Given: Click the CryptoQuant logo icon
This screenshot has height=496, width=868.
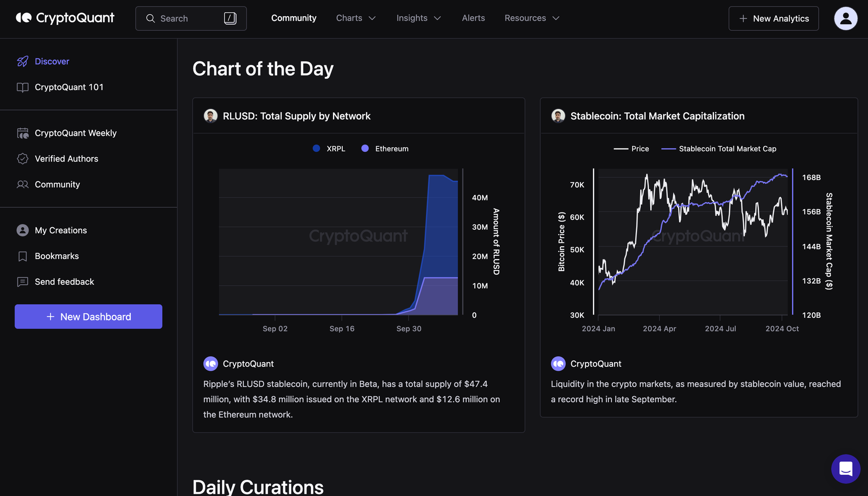Looking at the screenshot, I should (x=24, y=18).
